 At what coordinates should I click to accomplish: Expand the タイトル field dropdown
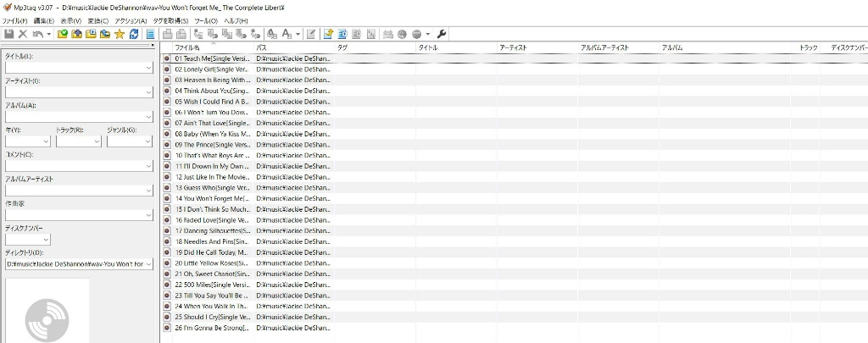(148, 68)
